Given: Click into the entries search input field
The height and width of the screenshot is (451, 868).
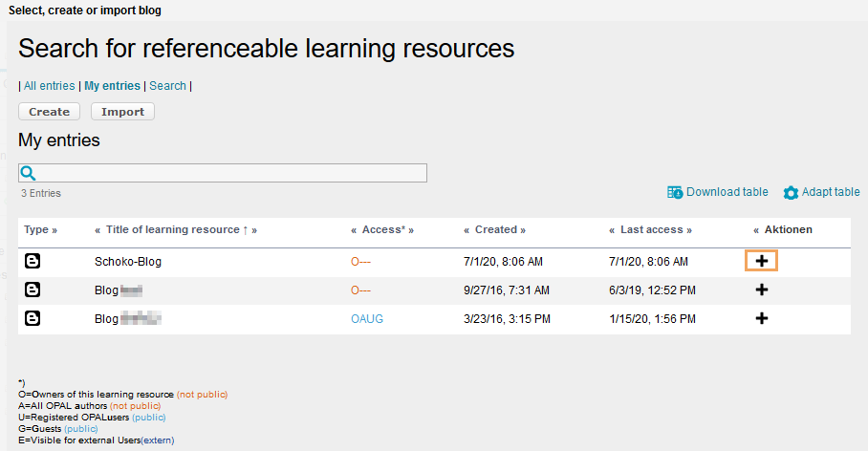Looking at the screenshot, I should pos(229,173).
